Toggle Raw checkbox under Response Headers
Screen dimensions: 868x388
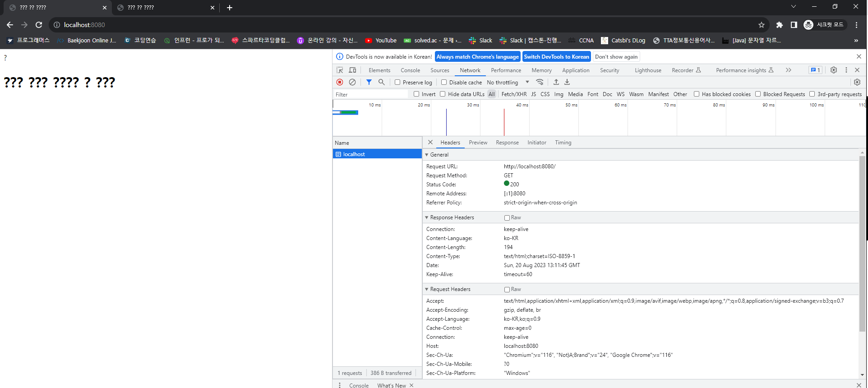(507, 217)
